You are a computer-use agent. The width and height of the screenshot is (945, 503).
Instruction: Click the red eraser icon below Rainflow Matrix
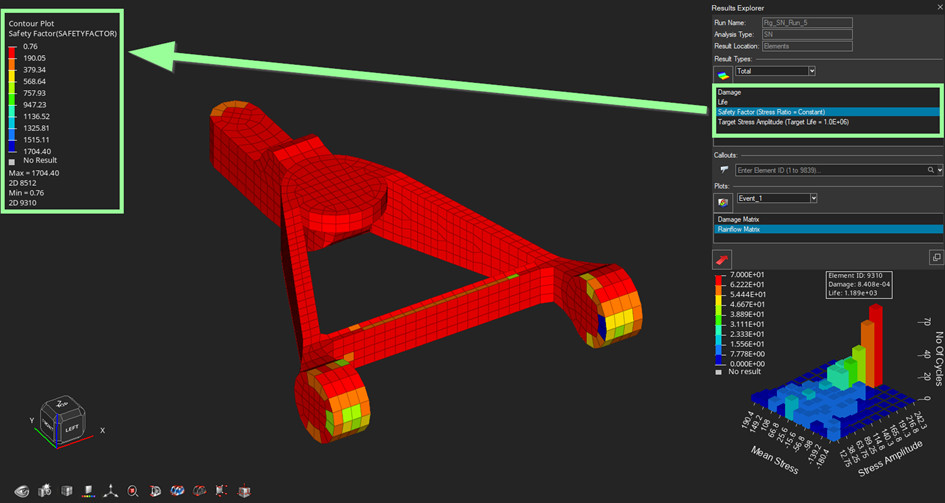[721, 258]
